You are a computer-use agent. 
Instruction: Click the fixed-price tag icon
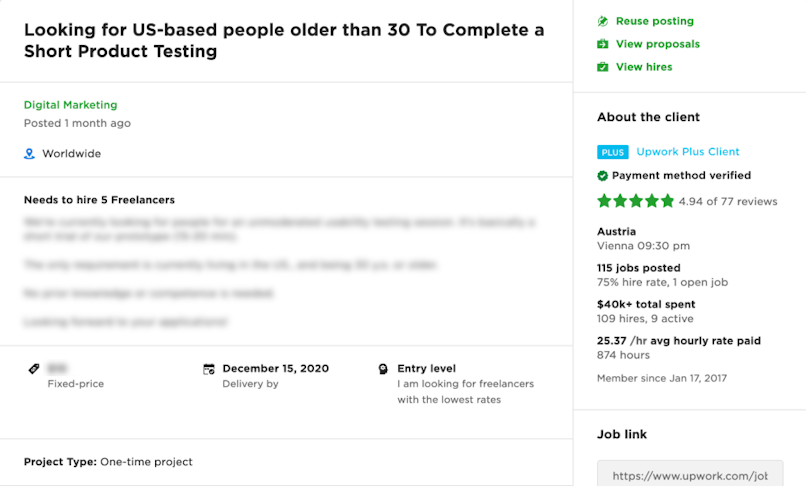tap(34, 369)
